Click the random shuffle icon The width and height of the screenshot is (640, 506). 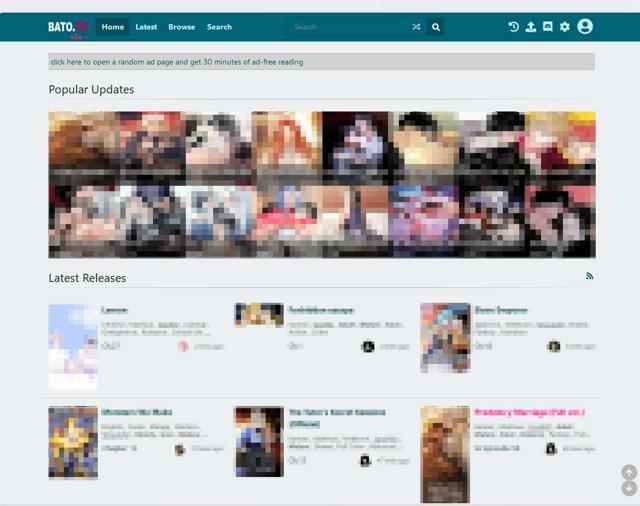[x=416, y=27]
